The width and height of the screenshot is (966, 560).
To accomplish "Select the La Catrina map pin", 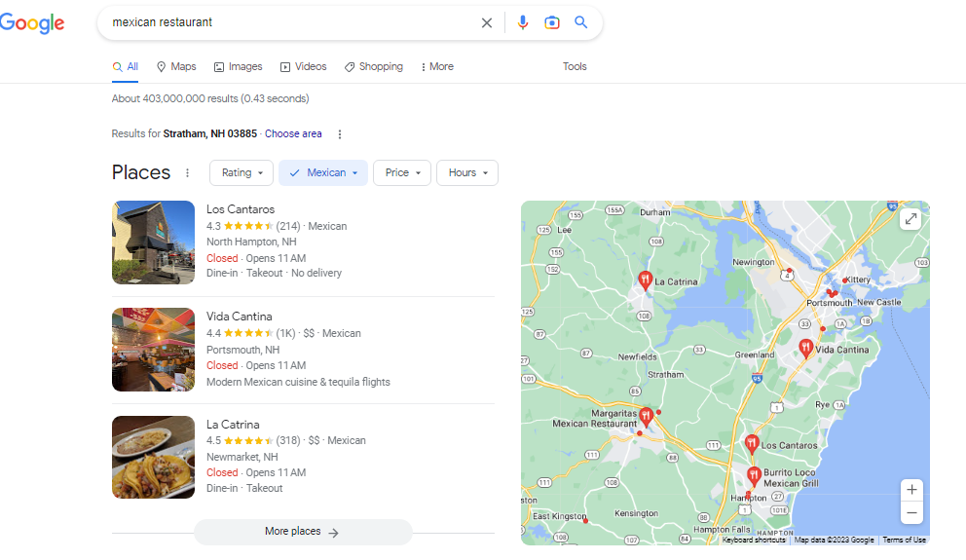I will 645,280.
